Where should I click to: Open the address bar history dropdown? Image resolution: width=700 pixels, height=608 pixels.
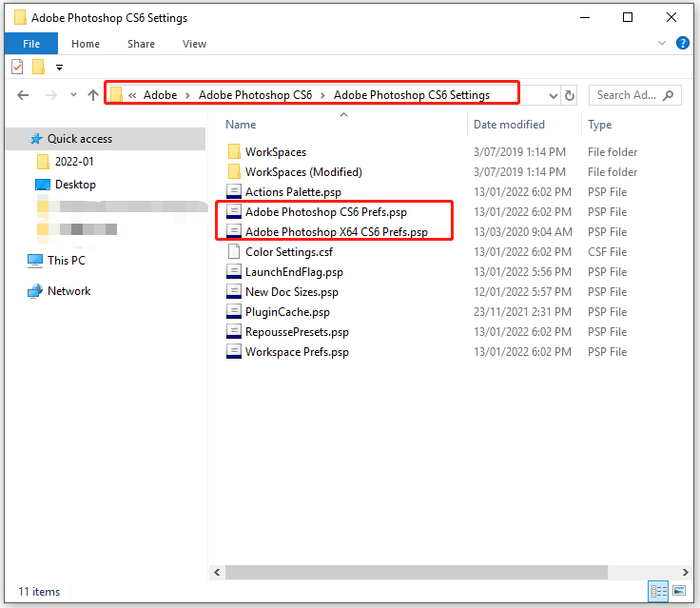pos(554,95)
